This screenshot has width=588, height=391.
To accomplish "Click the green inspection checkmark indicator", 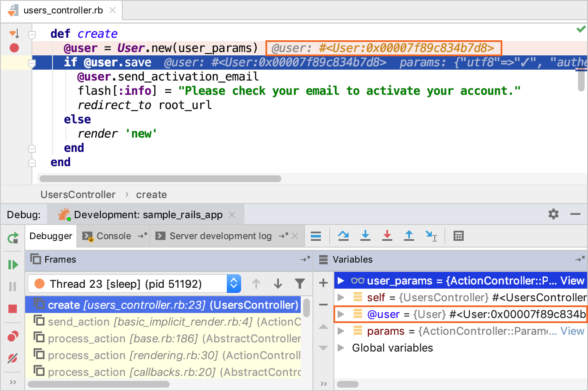I will [581, 29].
